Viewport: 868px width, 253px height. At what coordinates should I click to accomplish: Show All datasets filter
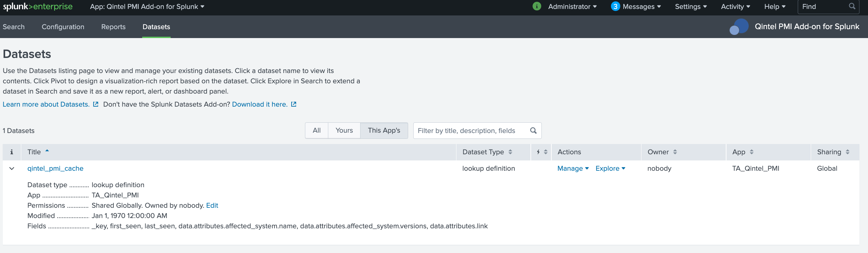[317, 130]
